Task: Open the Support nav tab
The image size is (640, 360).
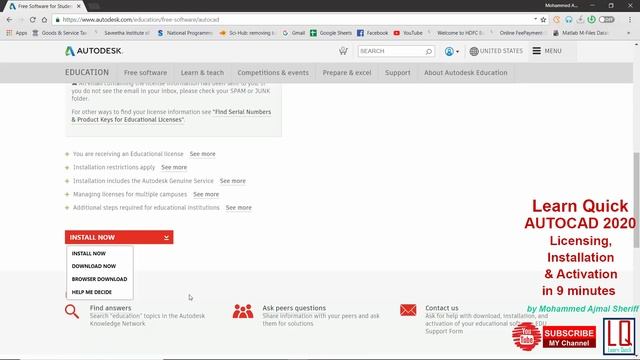Action: (x=398, y=73)
